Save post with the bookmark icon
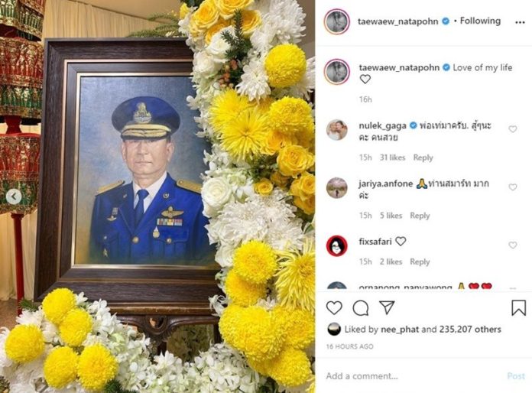532x393 pixels. (x=518, y=307)
